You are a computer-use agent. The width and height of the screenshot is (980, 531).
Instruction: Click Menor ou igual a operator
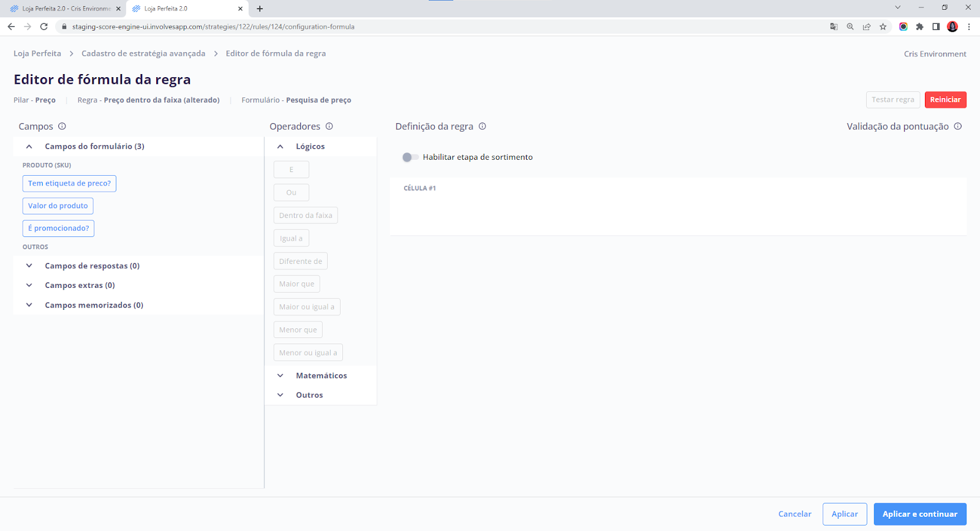point(308,353)
